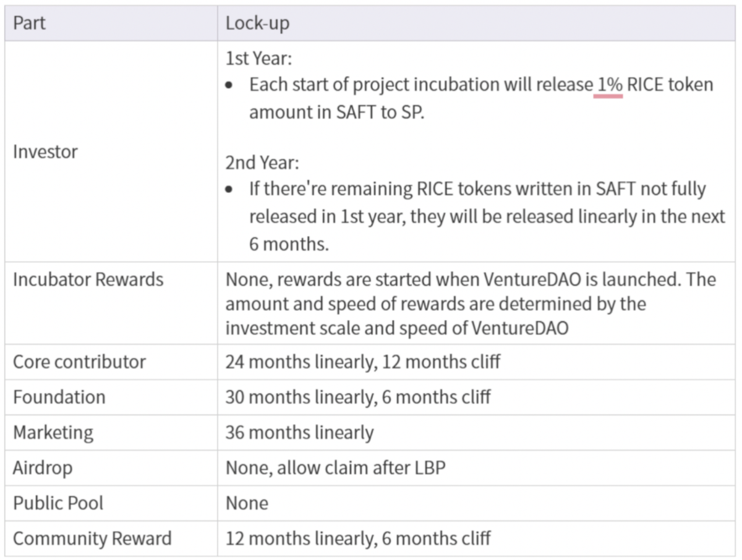Select the "Foundation" row label

point(59,397)
